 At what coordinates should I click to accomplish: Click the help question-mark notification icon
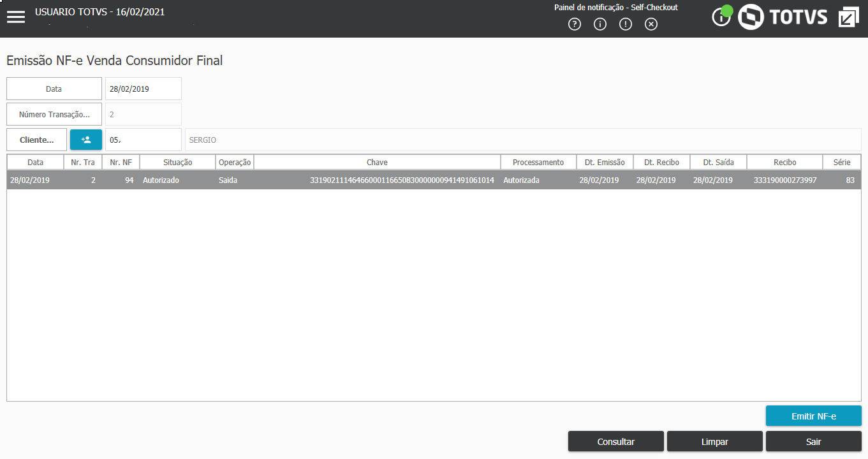(575, 24)
